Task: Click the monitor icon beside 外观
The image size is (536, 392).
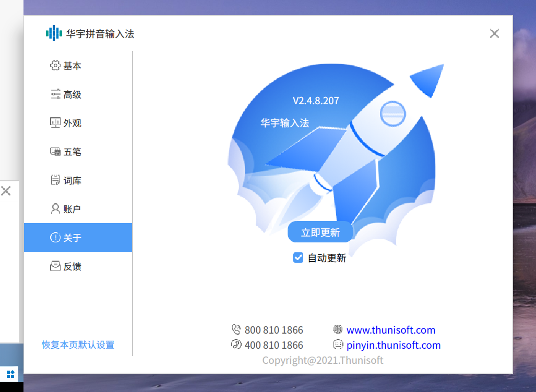Action: tap(55, 123)
